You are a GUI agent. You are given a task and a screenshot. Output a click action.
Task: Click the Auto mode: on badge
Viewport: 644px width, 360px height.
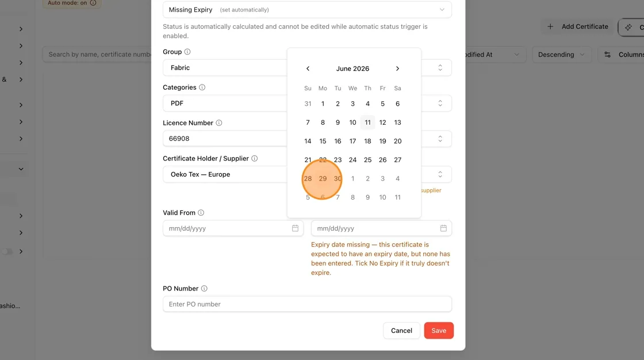point(72,3)
